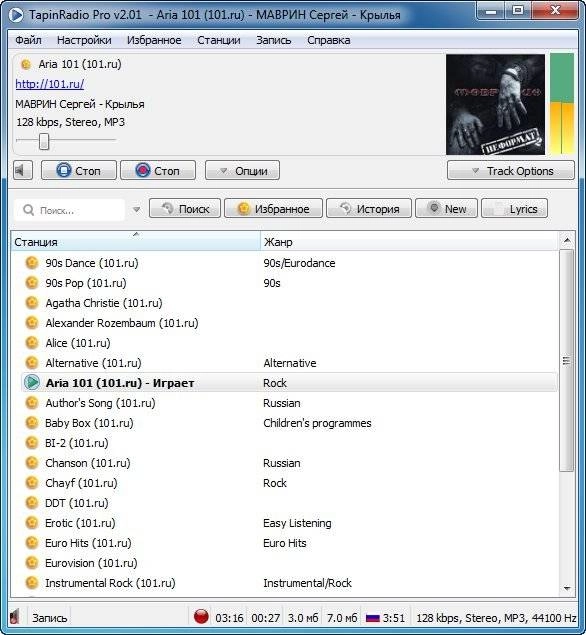Open the Track Options dropdown
This screenshot has height=635, width=586.
[511, 170]
